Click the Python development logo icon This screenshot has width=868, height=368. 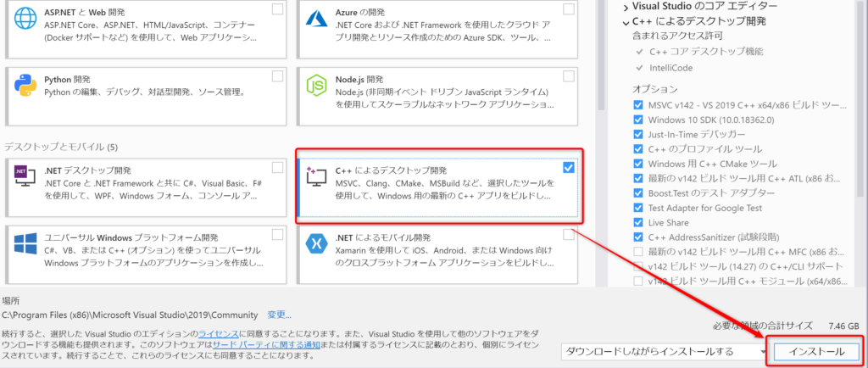coord(25,86)
